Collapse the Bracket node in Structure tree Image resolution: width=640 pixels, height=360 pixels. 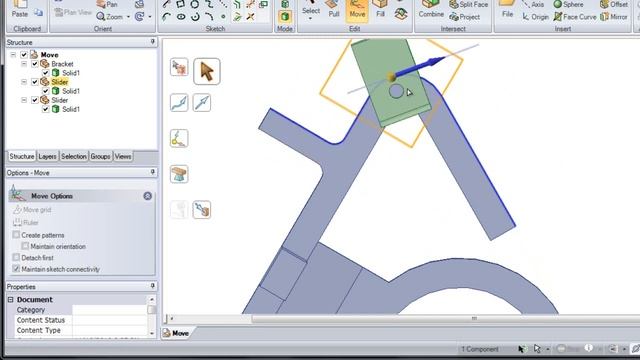tap(24, 64)
